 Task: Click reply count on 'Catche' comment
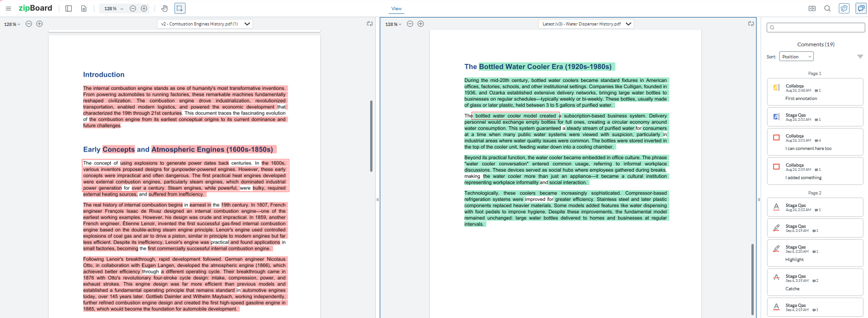pyautogui.click(x=815, y=281)
